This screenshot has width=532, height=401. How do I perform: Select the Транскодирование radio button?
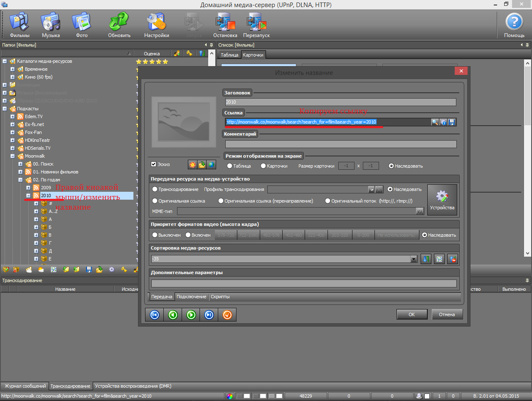point(155,189)
